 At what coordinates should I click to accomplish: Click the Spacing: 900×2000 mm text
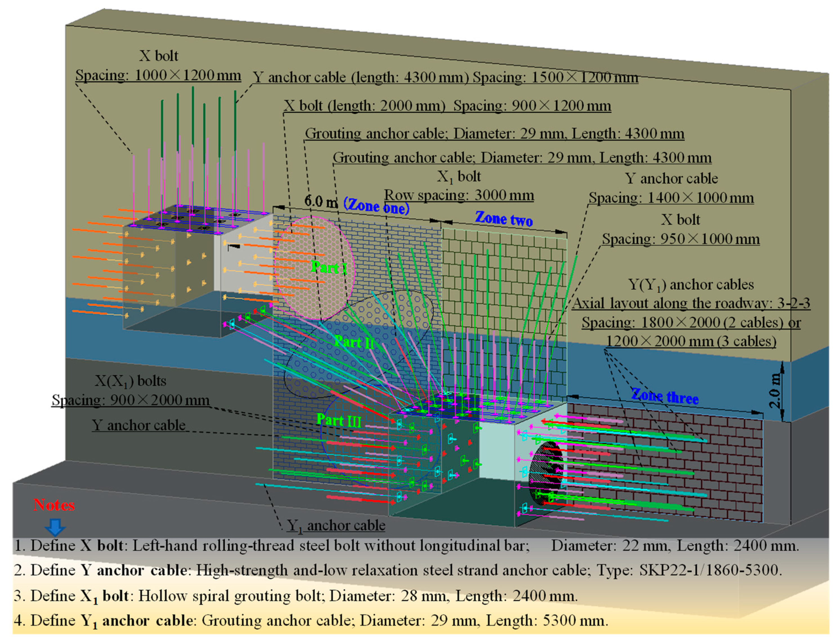point(131,400)
